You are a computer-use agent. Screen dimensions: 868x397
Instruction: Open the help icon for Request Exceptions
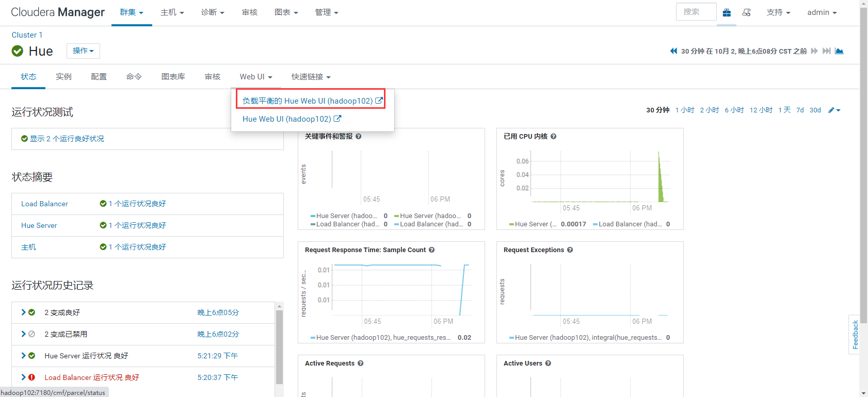570,250
